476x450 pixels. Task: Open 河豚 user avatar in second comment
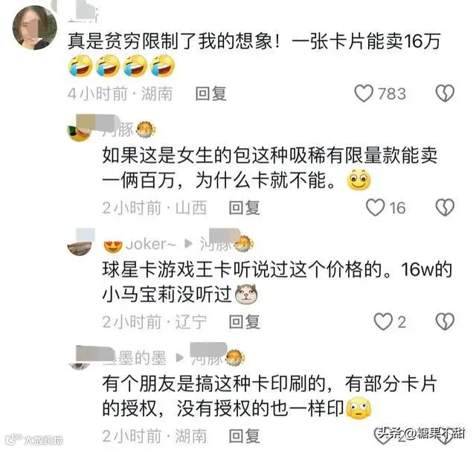[80, 131]
